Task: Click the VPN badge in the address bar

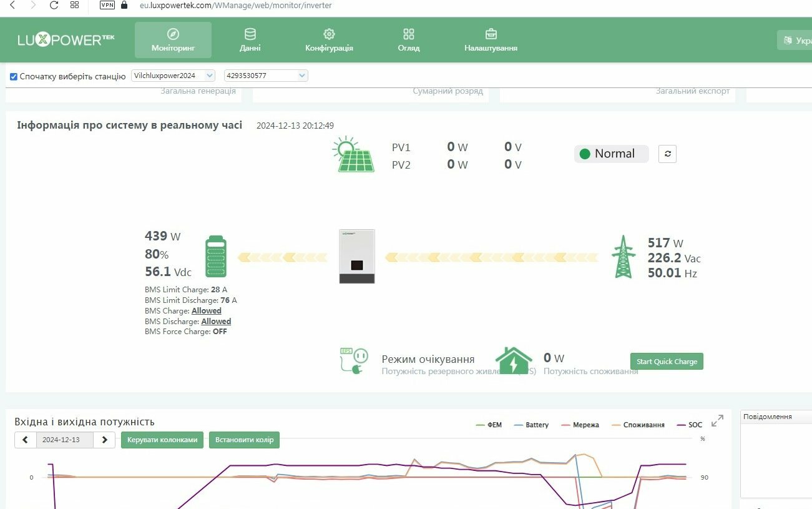Action: [107, 5]
